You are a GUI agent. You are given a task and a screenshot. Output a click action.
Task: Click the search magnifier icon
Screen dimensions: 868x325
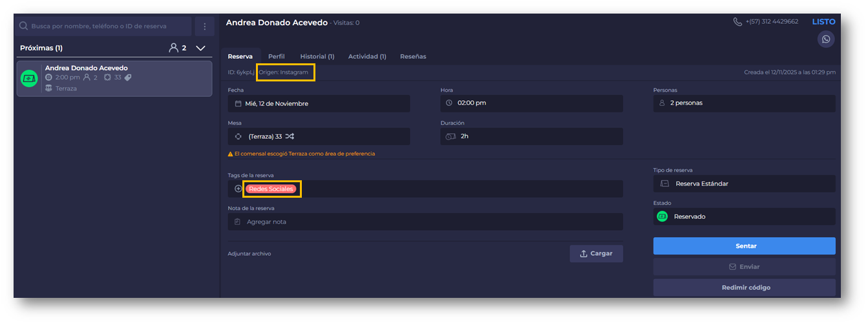(x=24, y=26)
